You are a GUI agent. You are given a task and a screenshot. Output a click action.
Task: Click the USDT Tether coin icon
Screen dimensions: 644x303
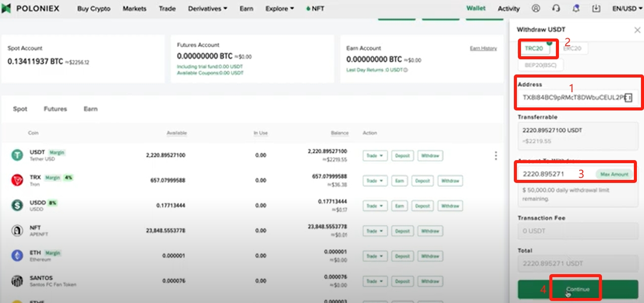[17, 156]
